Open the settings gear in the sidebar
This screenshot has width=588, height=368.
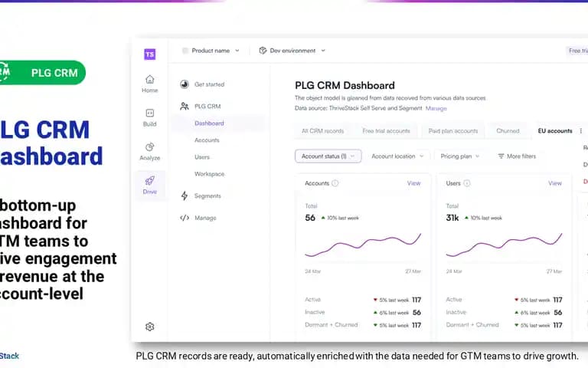click(x=149, y=327)
